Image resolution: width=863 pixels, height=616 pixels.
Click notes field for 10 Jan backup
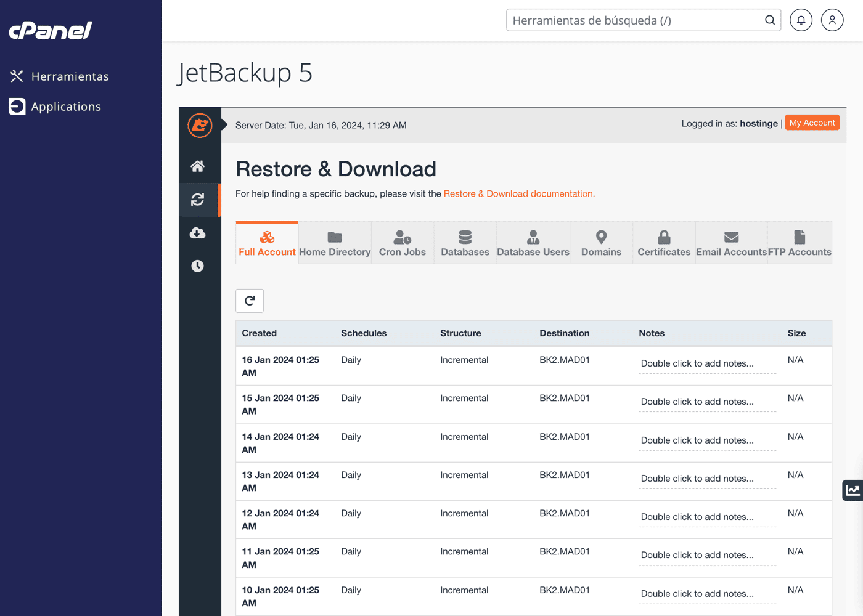707,594
